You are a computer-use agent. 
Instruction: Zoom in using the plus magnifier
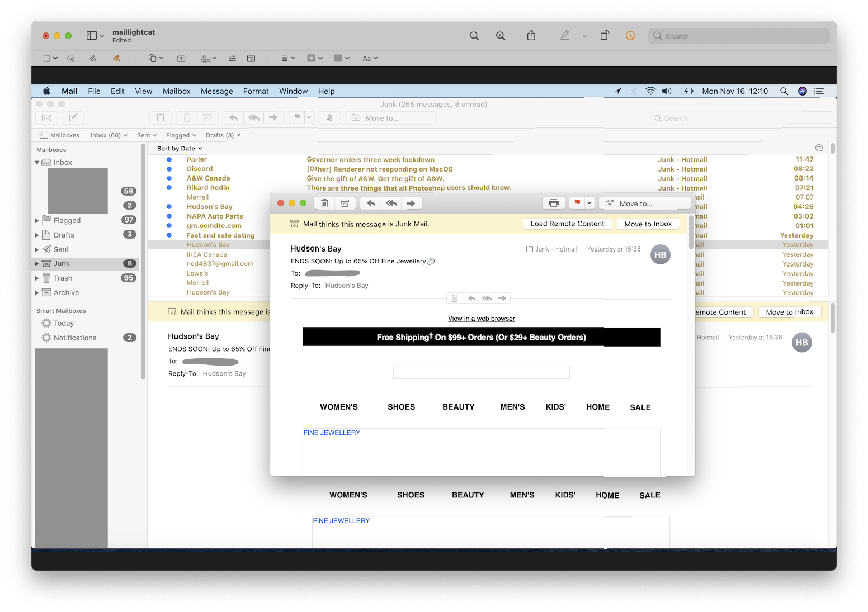501,36
